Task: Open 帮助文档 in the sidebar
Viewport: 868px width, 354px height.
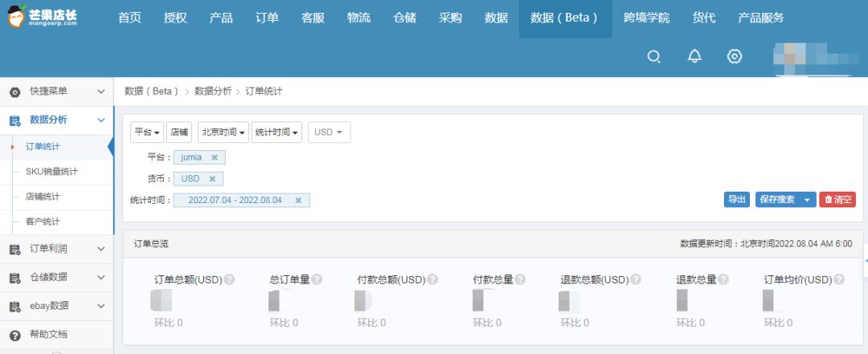Action: [48, 335]
